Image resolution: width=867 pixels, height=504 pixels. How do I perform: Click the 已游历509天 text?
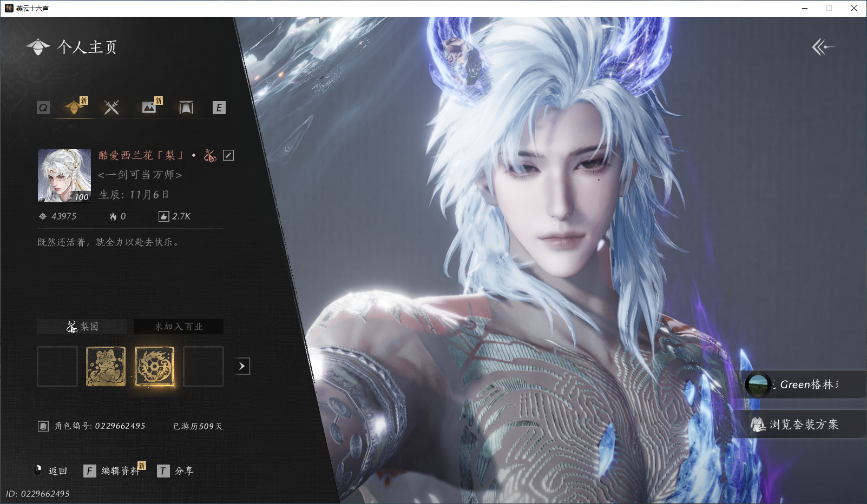pos(198,426)
